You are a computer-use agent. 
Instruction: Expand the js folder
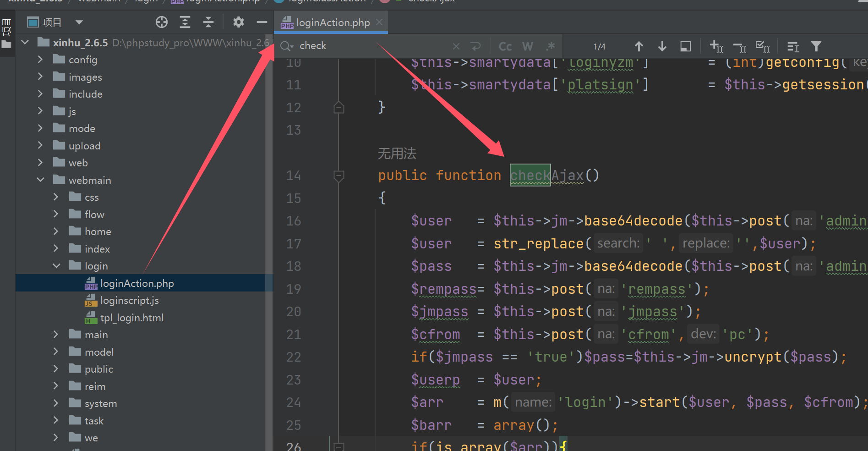click(40, 111)
